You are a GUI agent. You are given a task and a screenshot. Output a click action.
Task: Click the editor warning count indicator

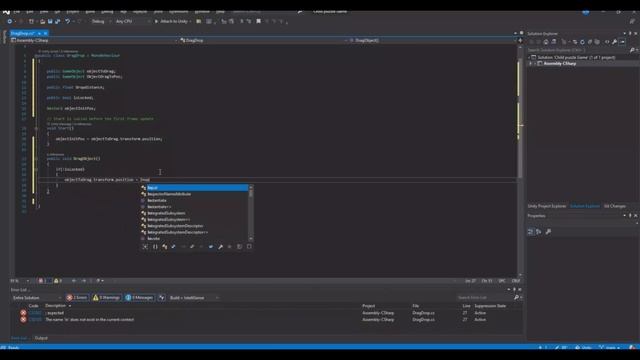(58, 281)
